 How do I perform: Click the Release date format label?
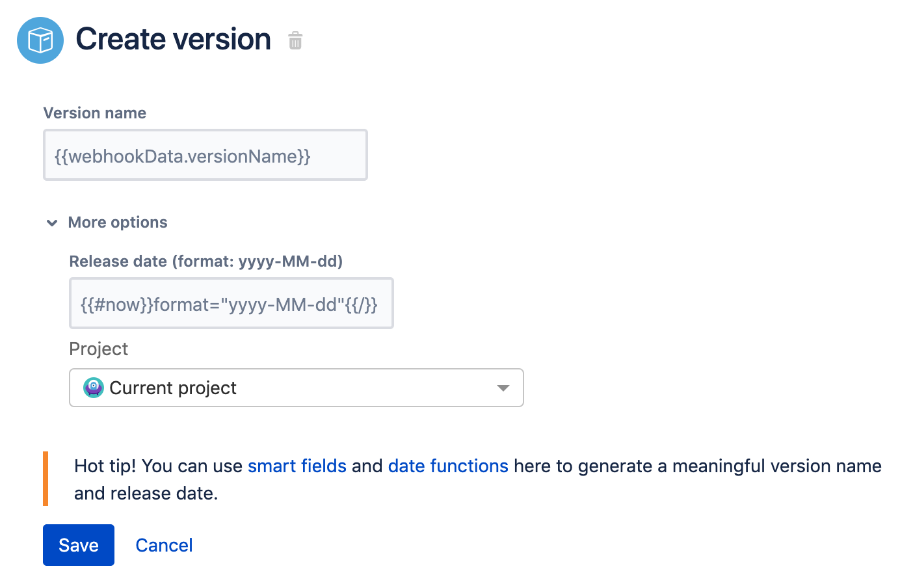pyautogui.click(x=206, y=261)
